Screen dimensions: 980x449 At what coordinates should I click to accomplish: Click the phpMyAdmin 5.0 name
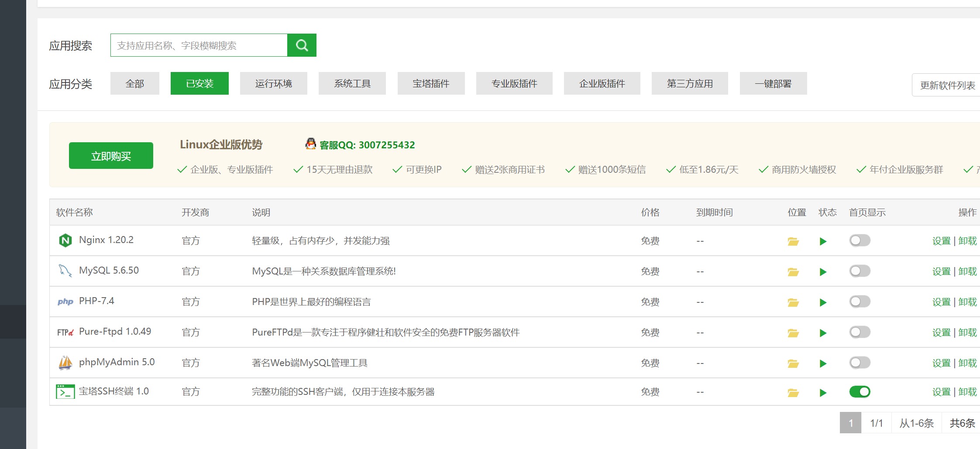click(x=117, y=362)
